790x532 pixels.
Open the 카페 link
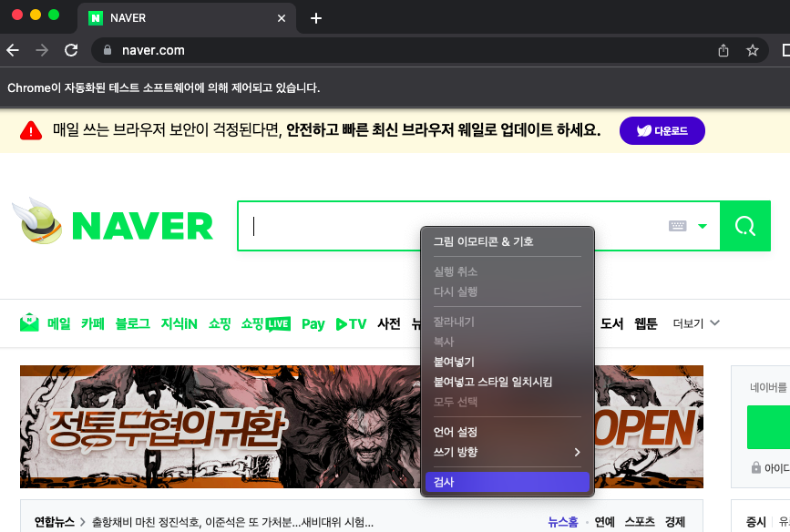click(x=93, y=323)
